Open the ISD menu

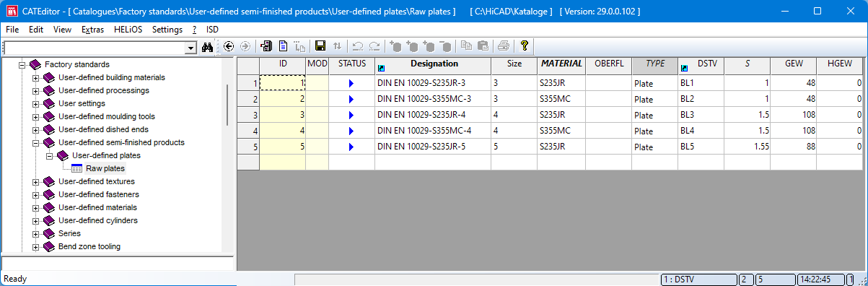212,30
